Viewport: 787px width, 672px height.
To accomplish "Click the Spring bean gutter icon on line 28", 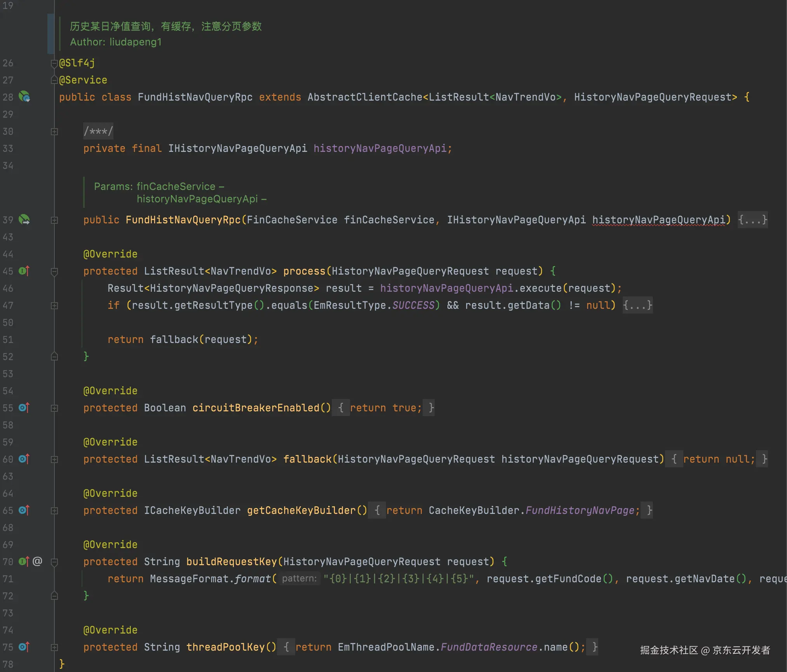I will click(24, 96).
